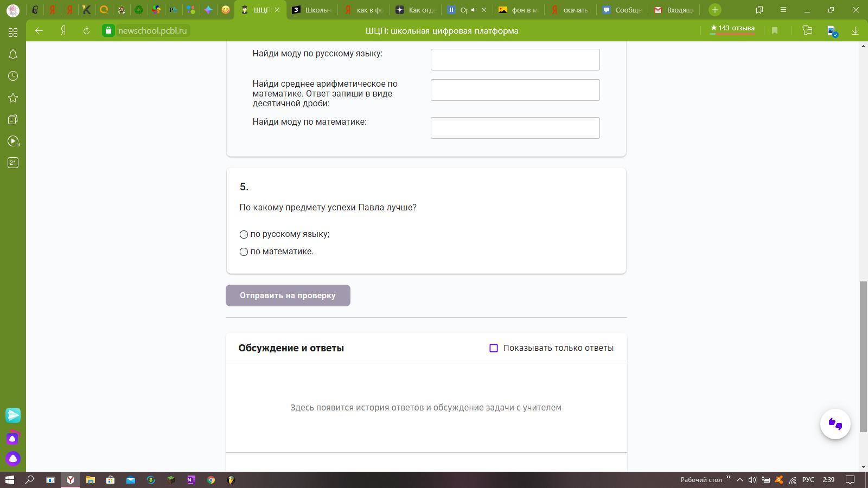Open the tableau grid icon in sidebar
Viewport: 868px width, 488px height.
[x=13, y=33]
